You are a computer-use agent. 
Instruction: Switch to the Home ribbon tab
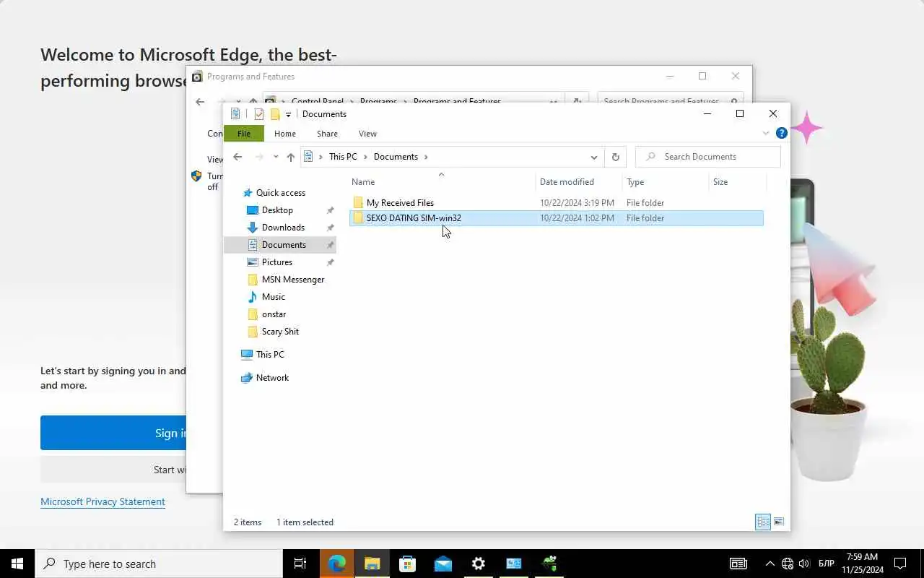[285, 134]
